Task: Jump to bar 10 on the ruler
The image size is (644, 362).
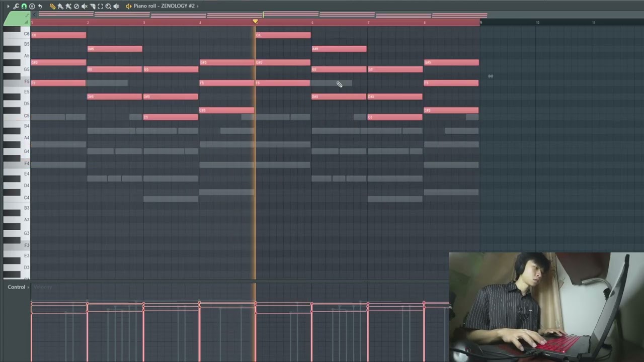Action: tap(537, 23)
